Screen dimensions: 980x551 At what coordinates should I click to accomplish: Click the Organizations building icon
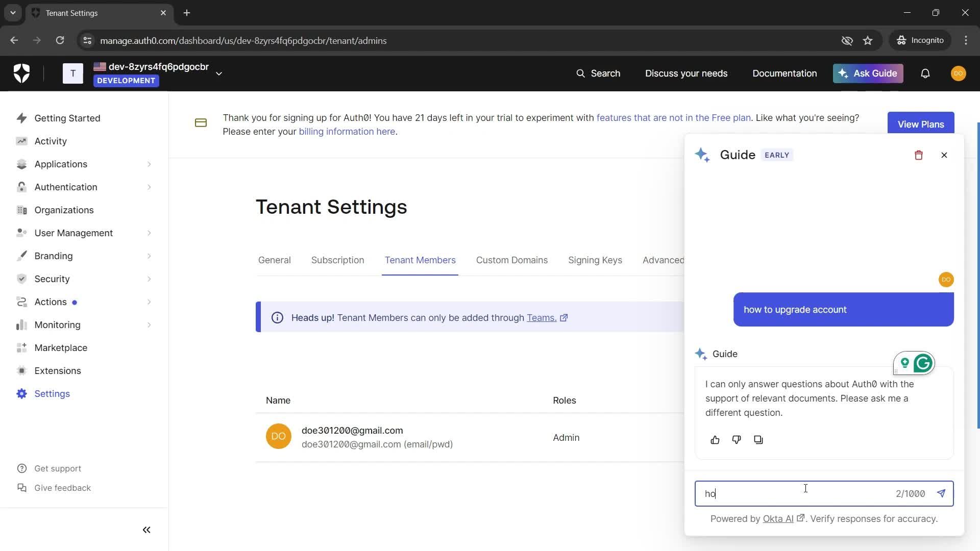tap(21, 210)
